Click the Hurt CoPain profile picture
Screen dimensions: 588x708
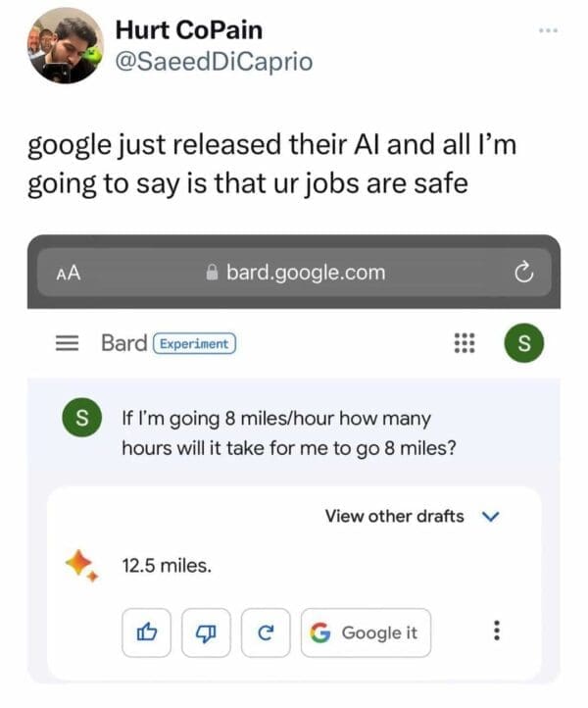point(67,46)
